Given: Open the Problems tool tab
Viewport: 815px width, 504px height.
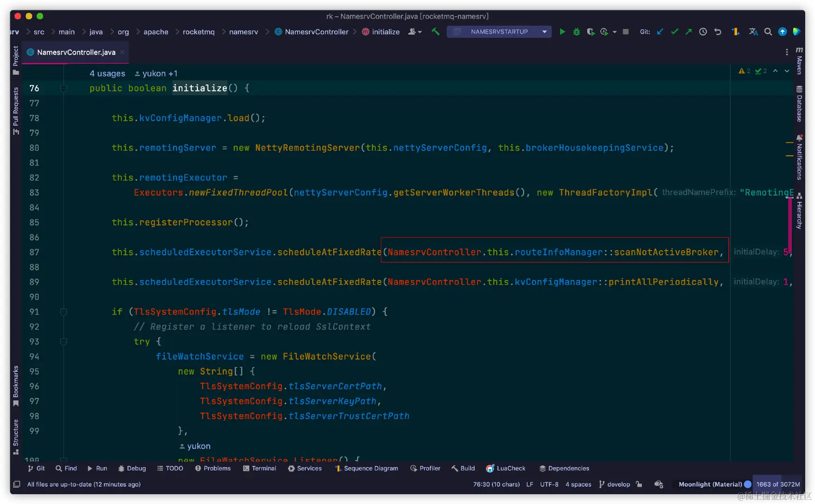Looking at the screenshot, I should [213, 468].
